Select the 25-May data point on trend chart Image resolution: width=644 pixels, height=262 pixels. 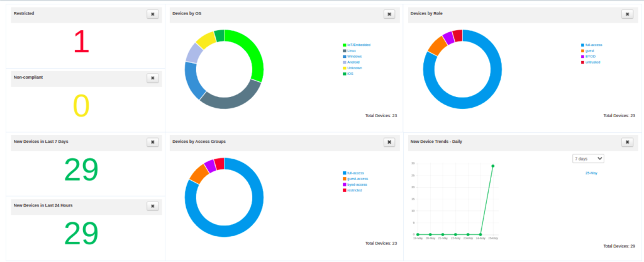492,166
